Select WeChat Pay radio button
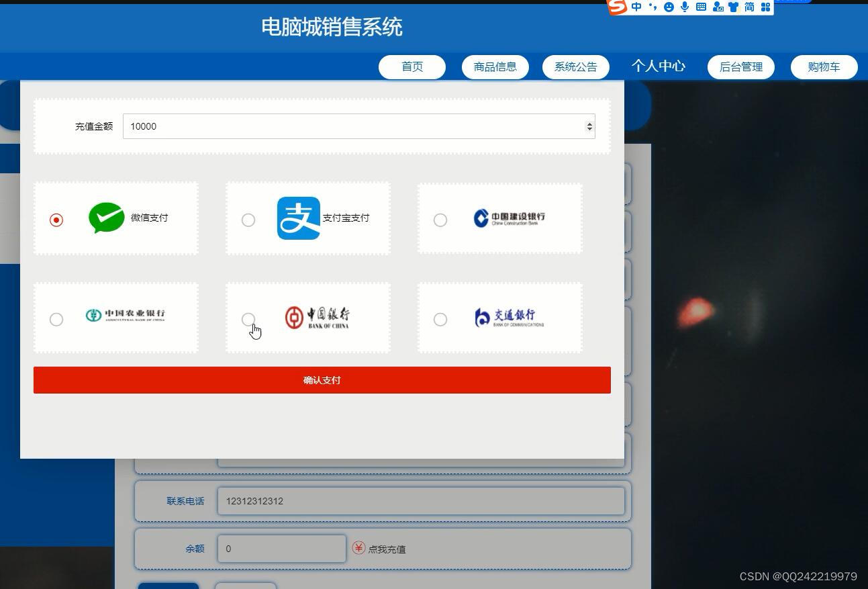 [x=56, y=220]
